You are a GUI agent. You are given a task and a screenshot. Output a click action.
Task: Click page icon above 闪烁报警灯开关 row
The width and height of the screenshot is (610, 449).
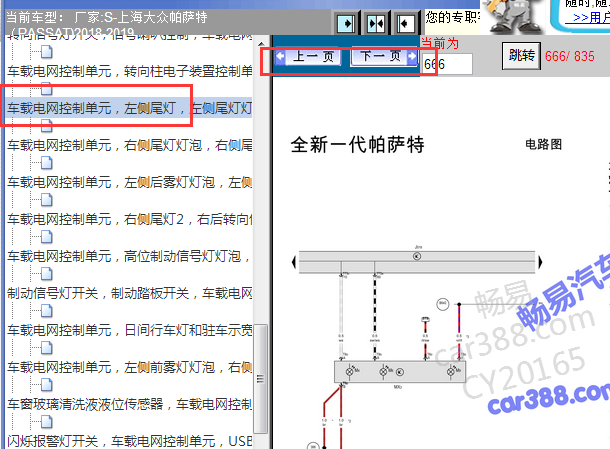tap(47, 422)
